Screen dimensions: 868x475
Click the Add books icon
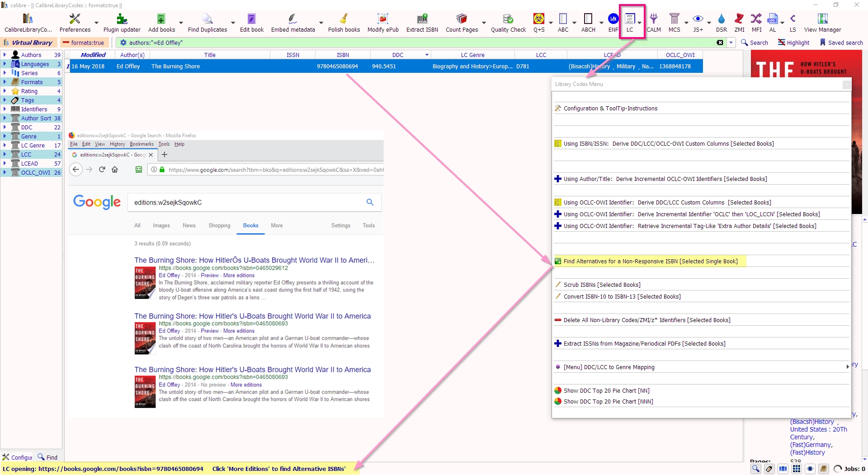(161, 23)
